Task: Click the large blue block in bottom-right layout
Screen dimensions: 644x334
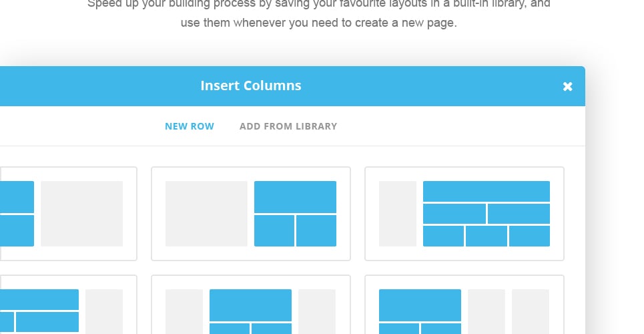Action: click(420, 305)
